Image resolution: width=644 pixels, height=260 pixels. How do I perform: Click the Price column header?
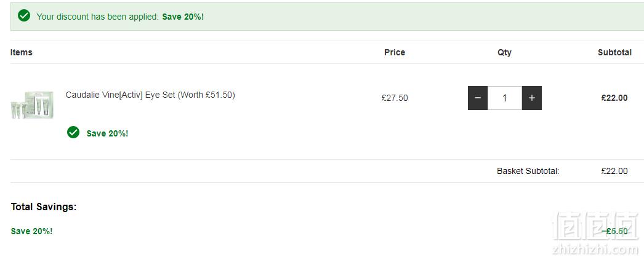395,52
